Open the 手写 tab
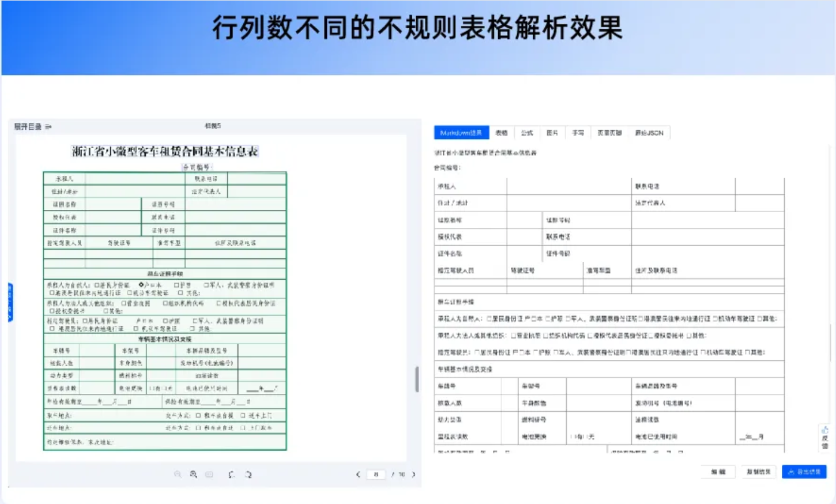 [578, 133]
